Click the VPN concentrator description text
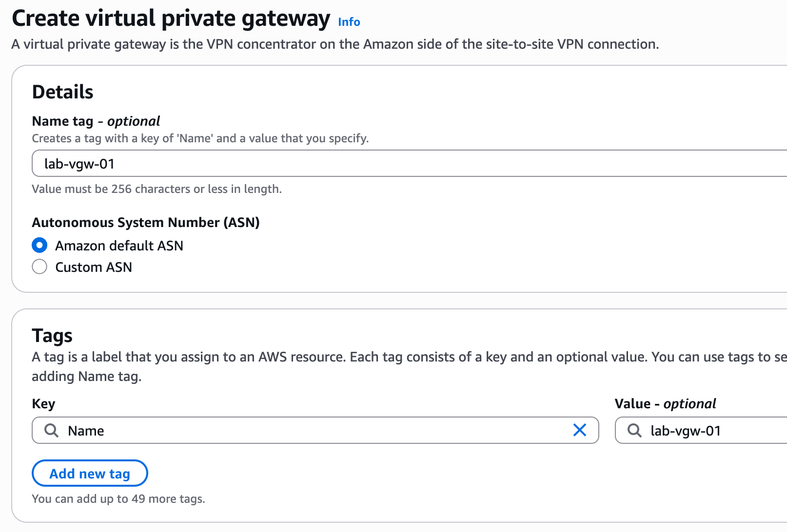 tap(334, 44)
